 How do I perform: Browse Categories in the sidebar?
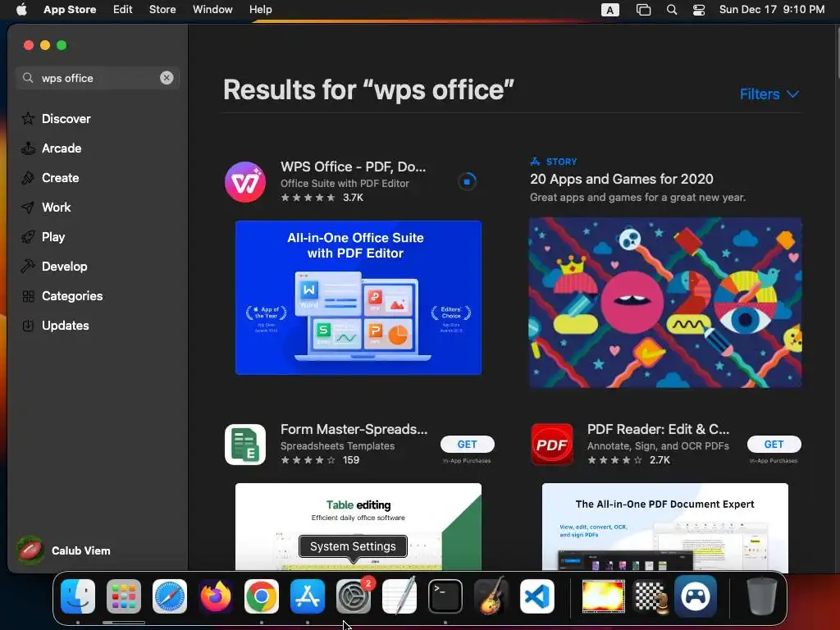click(x=72, y=295)
